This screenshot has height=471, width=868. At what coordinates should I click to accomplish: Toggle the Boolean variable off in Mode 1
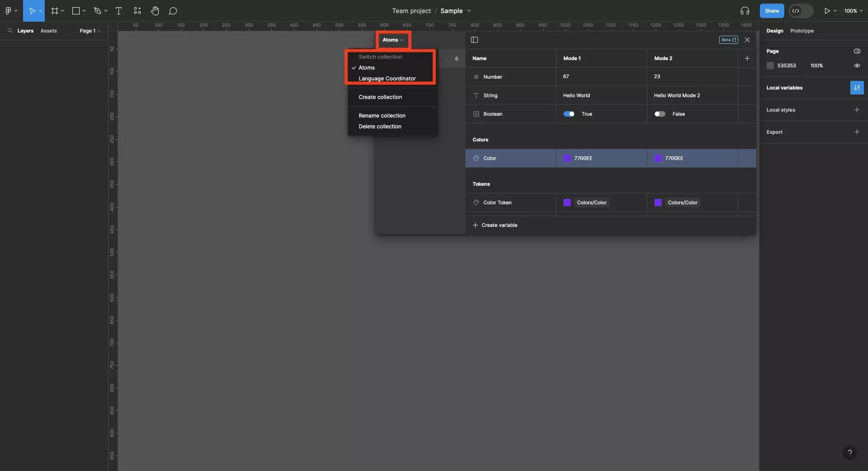coord(569,114)
